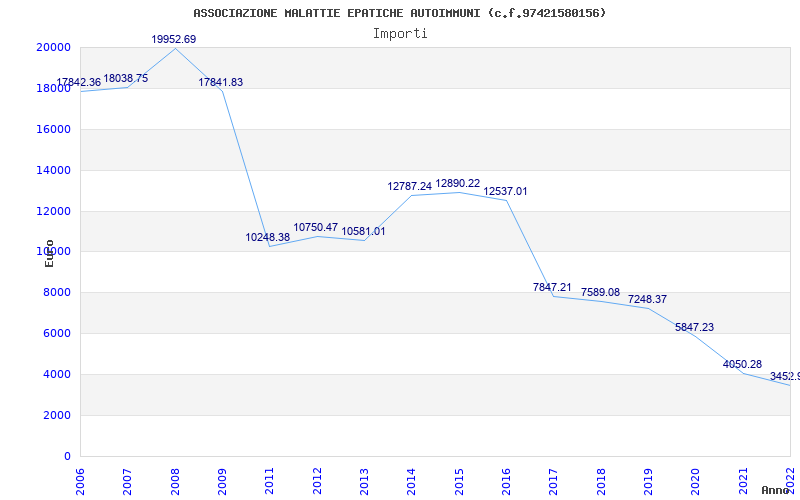Select data label 5847.23

(694, 328)
